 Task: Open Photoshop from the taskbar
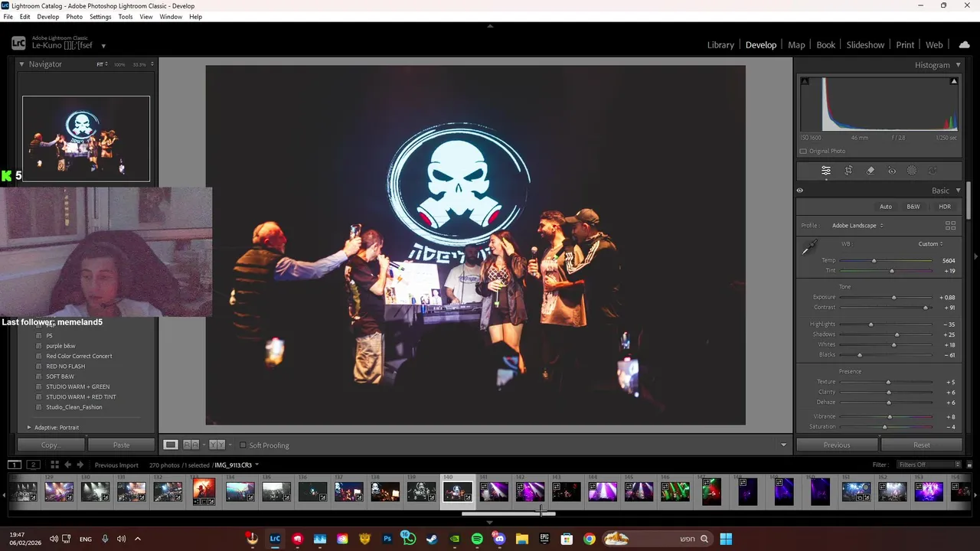point(387,539)
